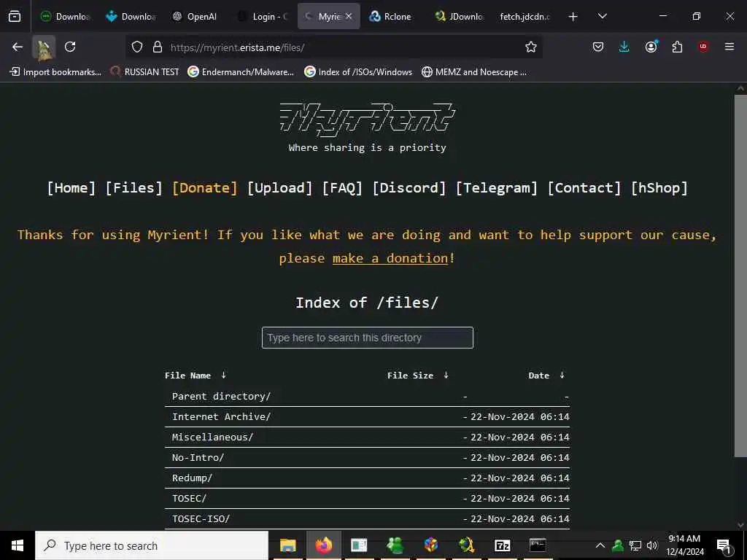Switch to the Rclone tab

(392, 16)
